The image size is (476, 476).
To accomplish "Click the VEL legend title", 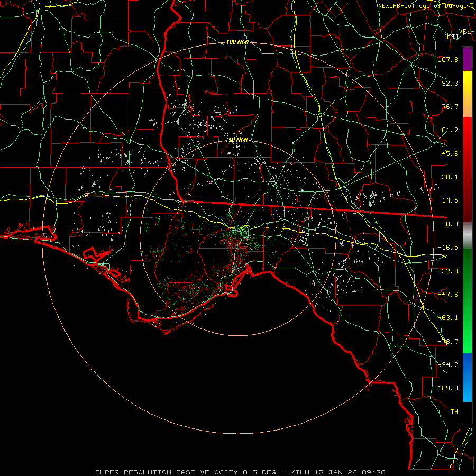I will pyautogui.click(x=464, y=32).
